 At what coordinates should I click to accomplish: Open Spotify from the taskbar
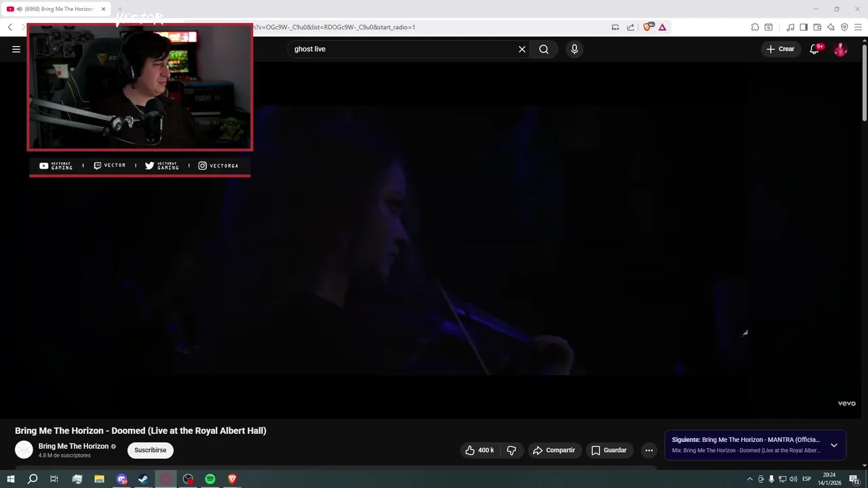210,479
